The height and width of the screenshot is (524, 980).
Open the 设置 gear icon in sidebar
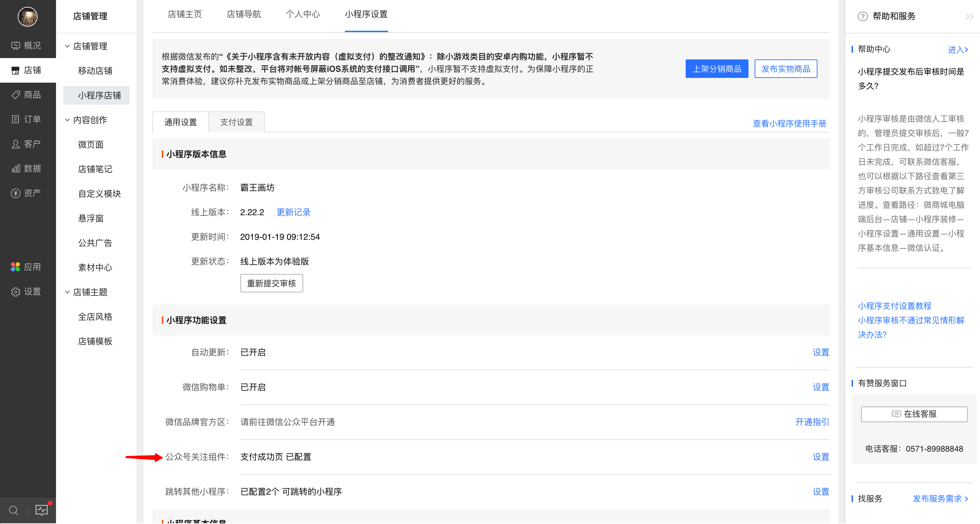tap(16, 292)
